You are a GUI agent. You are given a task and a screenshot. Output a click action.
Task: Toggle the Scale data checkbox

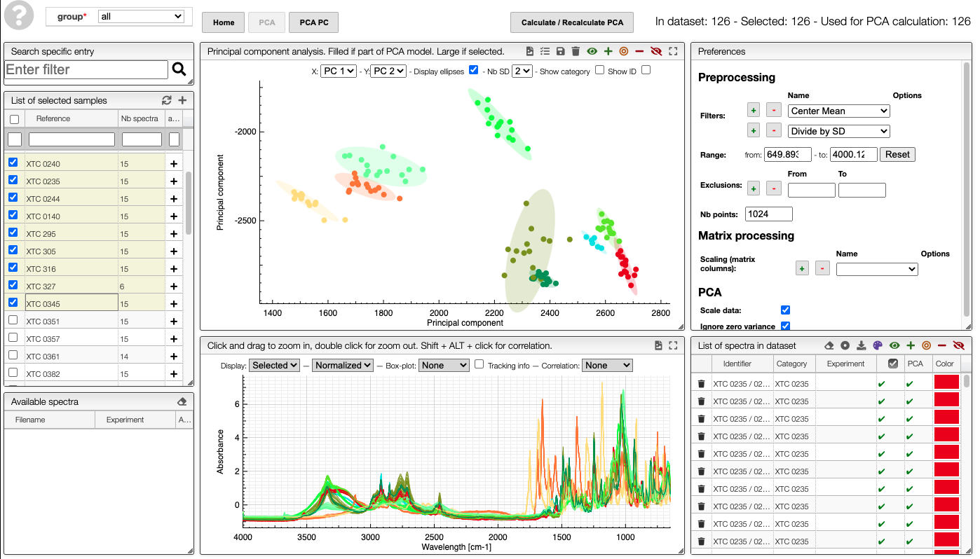click(x=785, y=310)
